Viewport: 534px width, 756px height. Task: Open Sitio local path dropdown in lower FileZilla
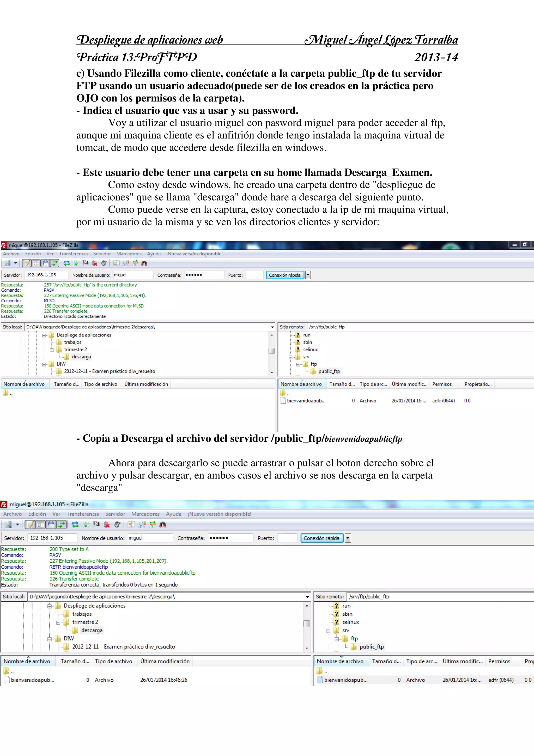click(x=307, y=597)
